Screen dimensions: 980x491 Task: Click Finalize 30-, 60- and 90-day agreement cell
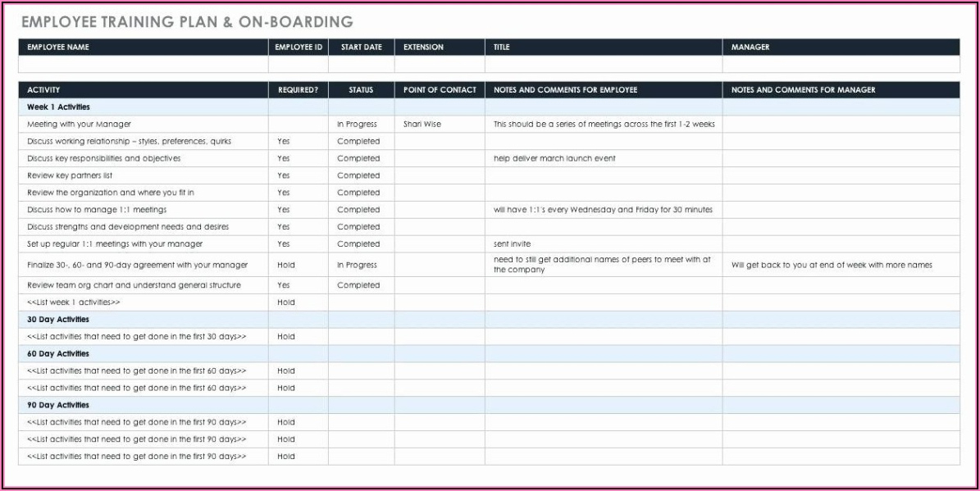pyautogui.click(x=144, y=265)
